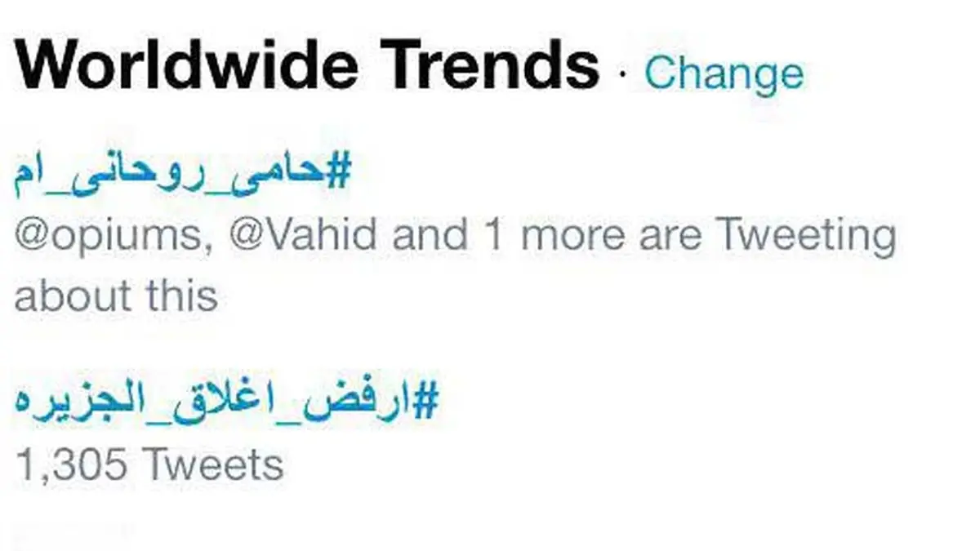Click the word "Tweeting" in first trend
The height and width of the screenshot is (551, 980).
coord(805,237)
